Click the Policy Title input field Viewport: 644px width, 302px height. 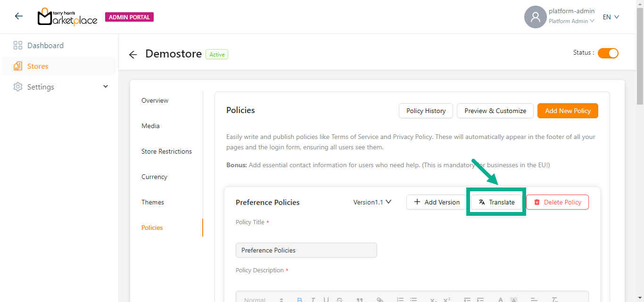coord(306,250)
